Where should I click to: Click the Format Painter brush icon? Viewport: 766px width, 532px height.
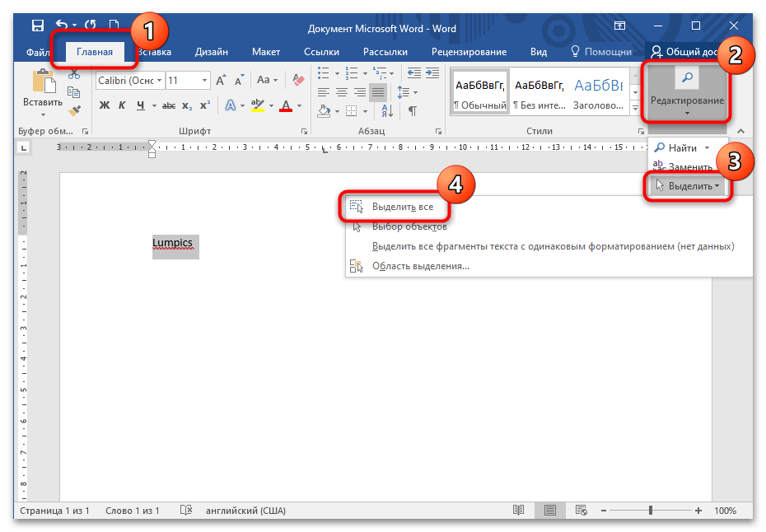click(x=74, y=110)
